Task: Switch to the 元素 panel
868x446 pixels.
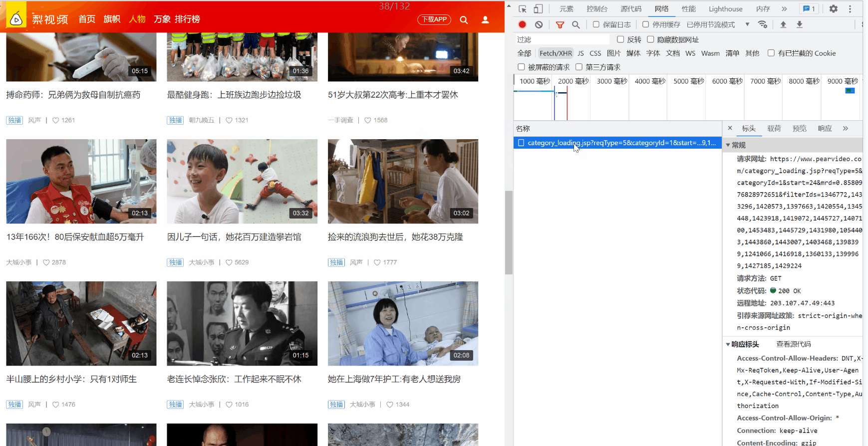Action: pos(567,9)
